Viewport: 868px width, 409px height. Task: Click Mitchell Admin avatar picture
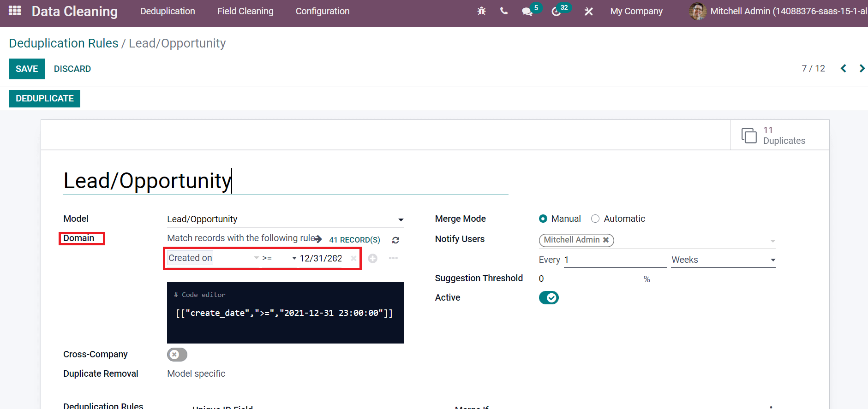pos(697,11)
